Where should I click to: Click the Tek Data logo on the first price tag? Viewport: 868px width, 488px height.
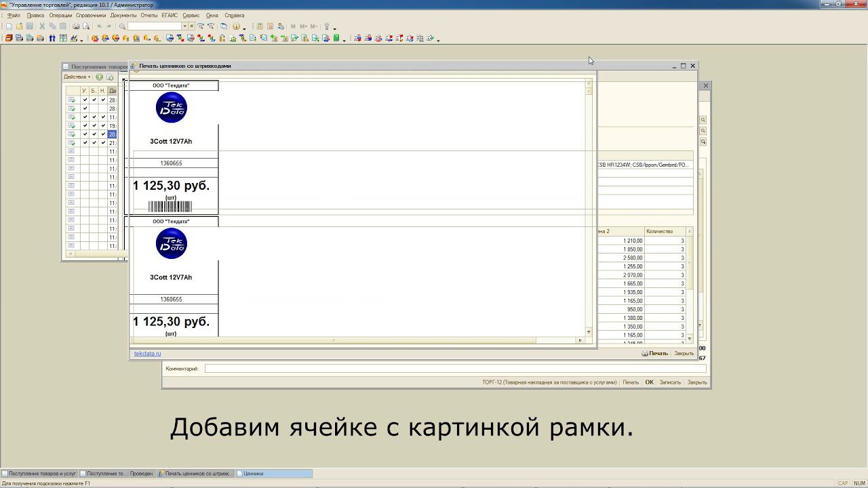[x=171, y=108]
